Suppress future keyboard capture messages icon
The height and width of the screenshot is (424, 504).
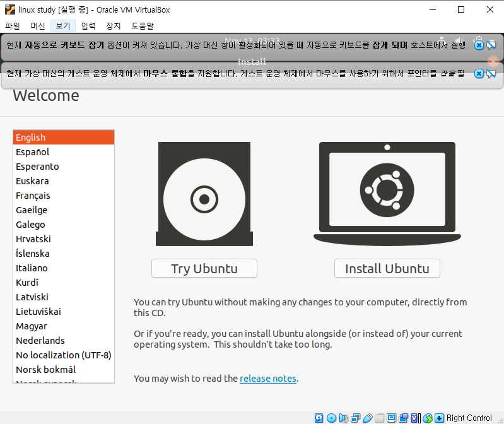click(x=491, y=45)
